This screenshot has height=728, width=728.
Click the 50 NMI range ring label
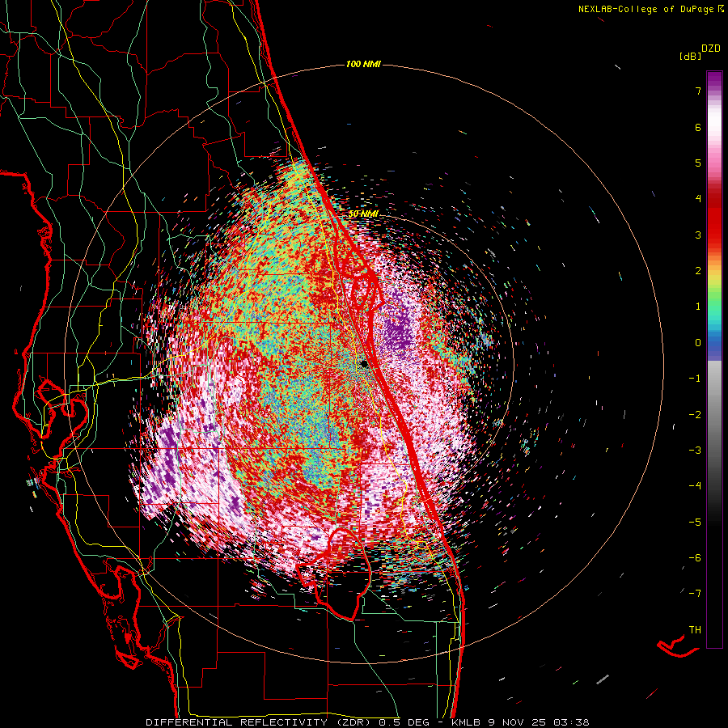click(363, 214)
